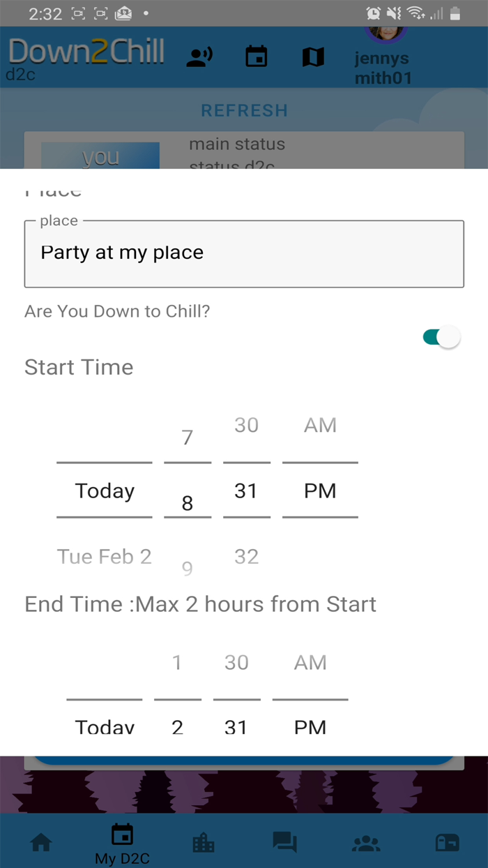Select hour 7 in Start Time picker
The image size is (488, 868).
tap(187, 437)
